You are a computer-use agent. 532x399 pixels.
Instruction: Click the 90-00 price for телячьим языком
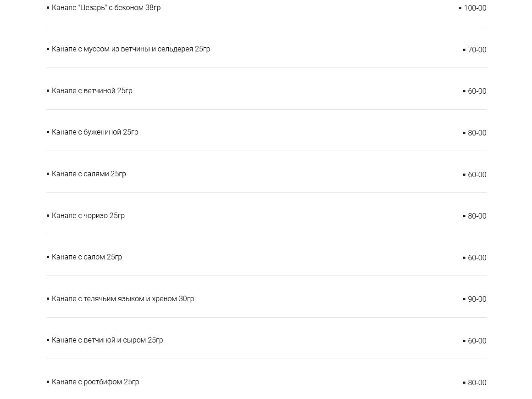click(x=477, y=299)
